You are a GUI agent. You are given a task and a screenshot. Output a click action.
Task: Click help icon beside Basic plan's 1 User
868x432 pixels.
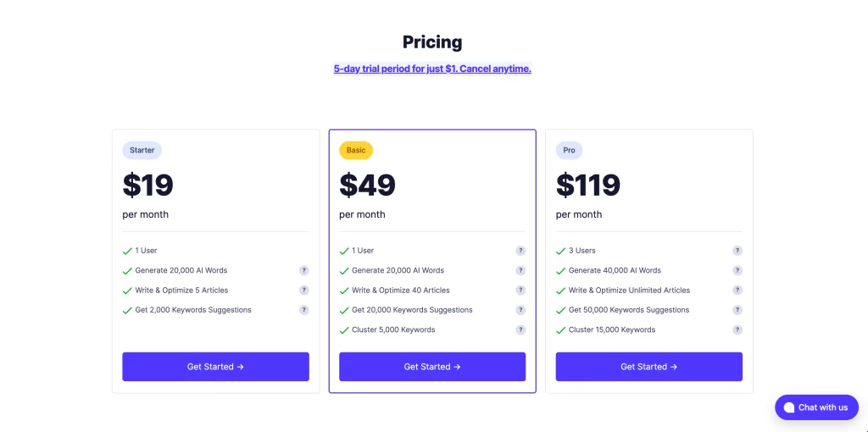520,251
